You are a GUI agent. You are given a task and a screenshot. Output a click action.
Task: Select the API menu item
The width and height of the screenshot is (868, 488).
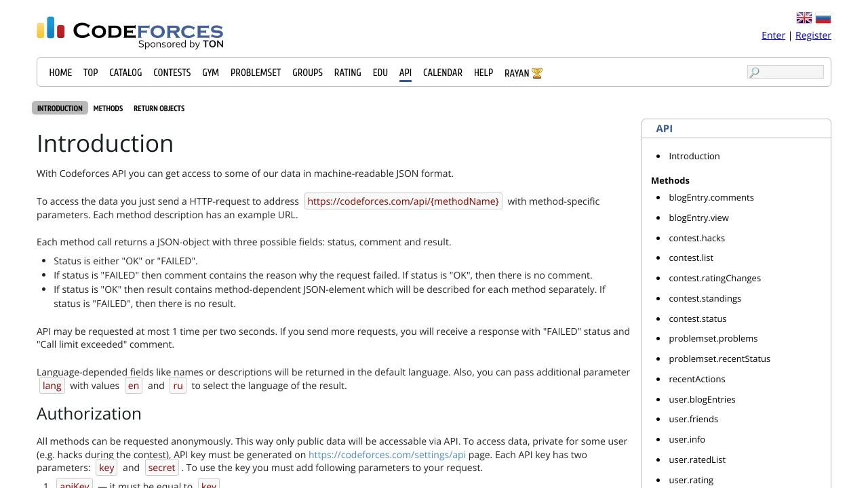pyautogui.click(x=406, y=73)
